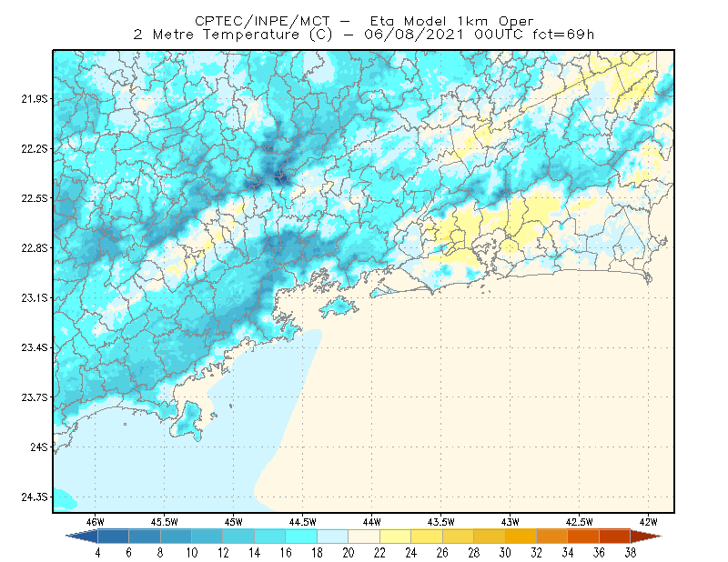The image size is (728, 562).
Task: Click the 21.9S latitude axis label
Action: [x=35, y=99]
